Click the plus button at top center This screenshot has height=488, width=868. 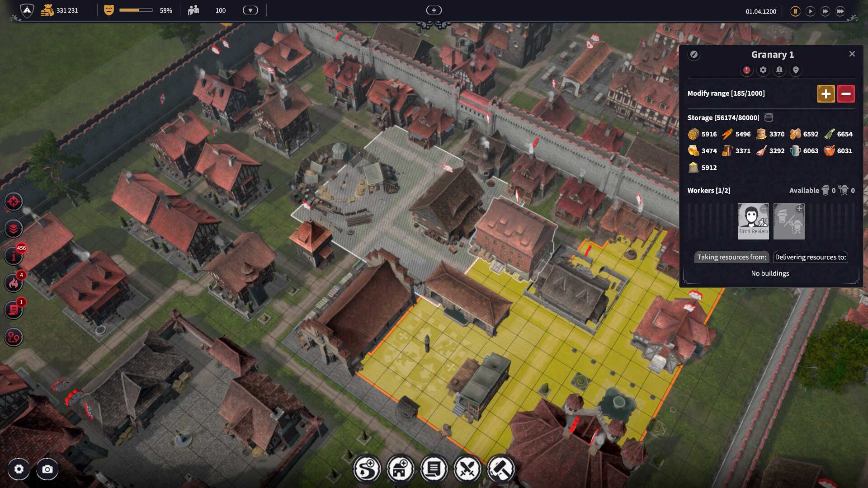click(x=434, y=9)
